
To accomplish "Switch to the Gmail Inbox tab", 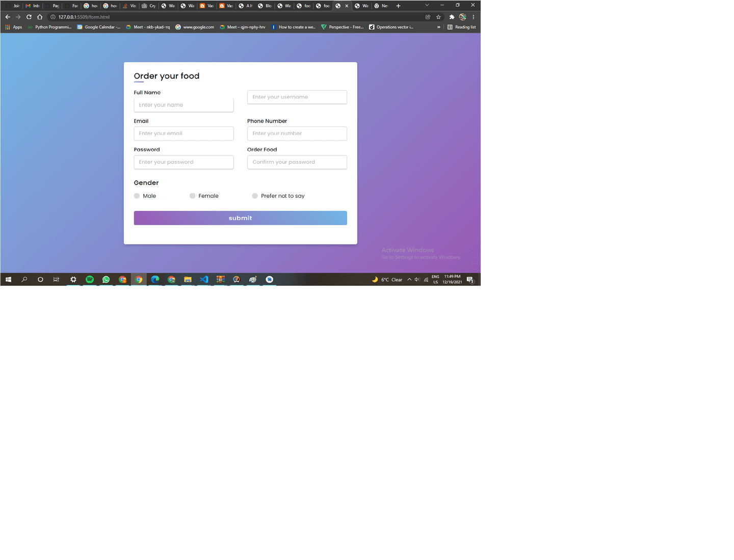I will pyautogui.click(x=33, y=6).
